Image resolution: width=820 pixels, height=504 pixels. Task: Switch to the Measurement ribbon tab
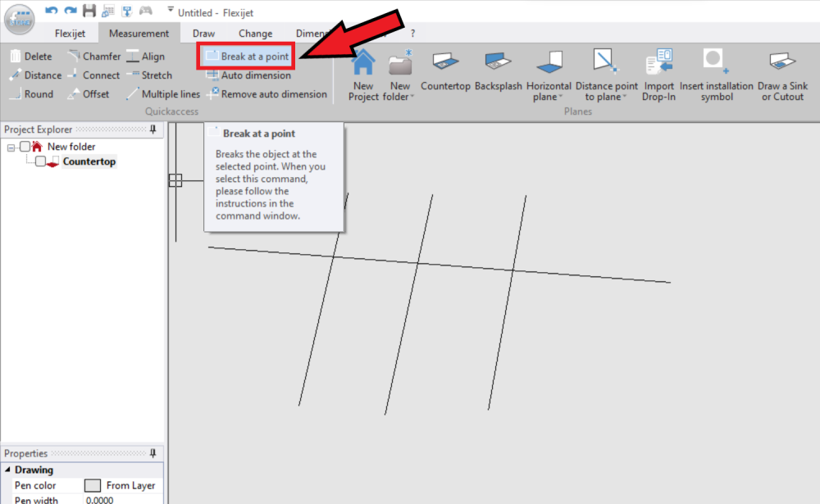point(139,34)
